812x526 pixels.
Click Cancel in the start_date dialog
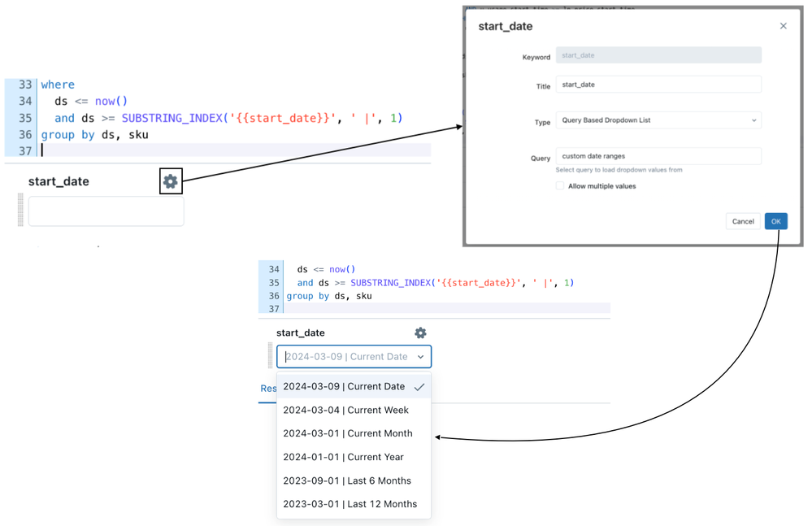[x=743, y=221]
